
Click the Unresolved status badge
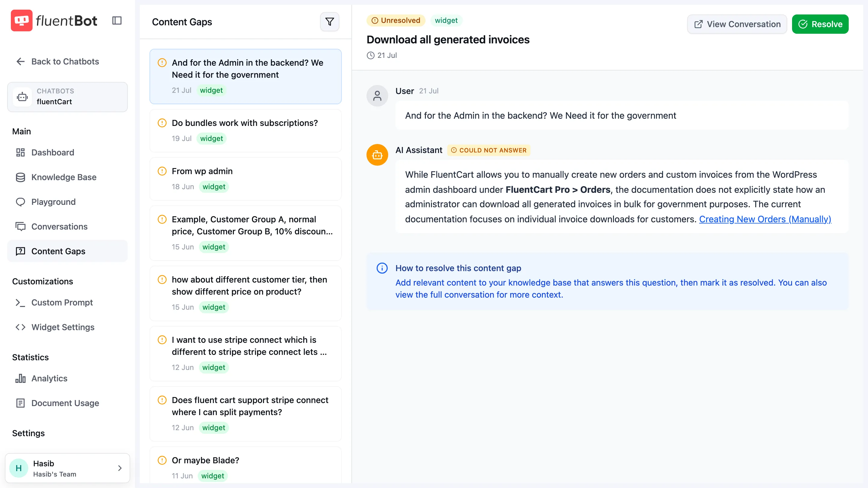(396, 20)
